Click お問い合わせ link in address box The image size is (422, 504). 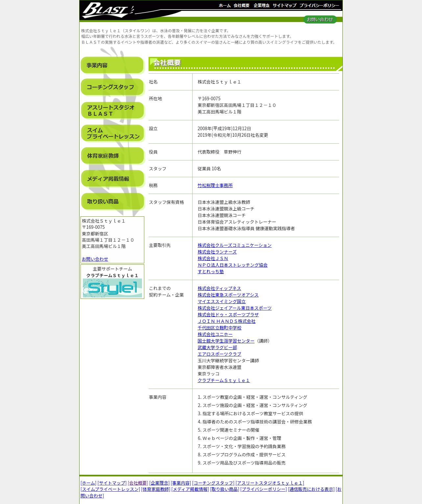pos(95,259)
